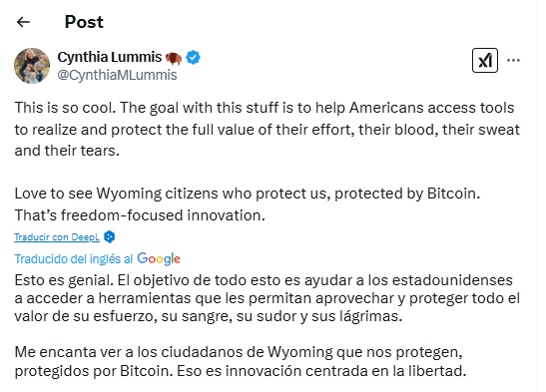Viewport: 546px width, 392px height.
Task: Open the three-dot more options menu
Action: point(513,61)
